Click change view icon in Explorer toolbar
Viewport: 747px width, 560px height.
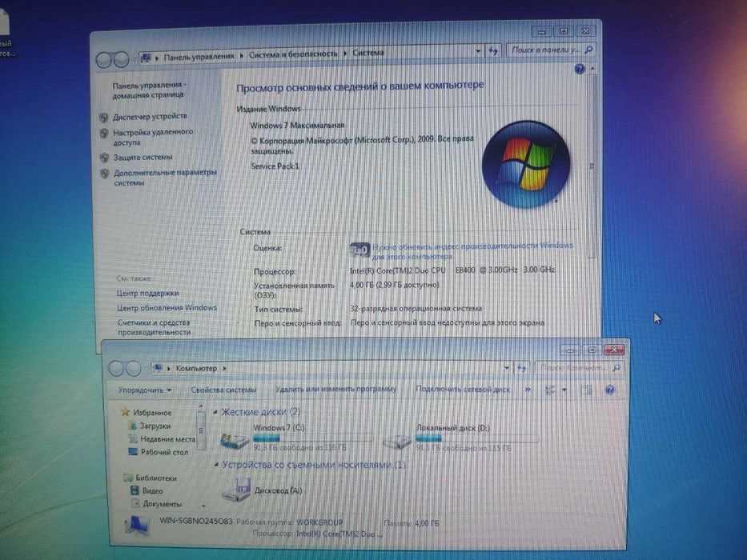pos(551,390)
